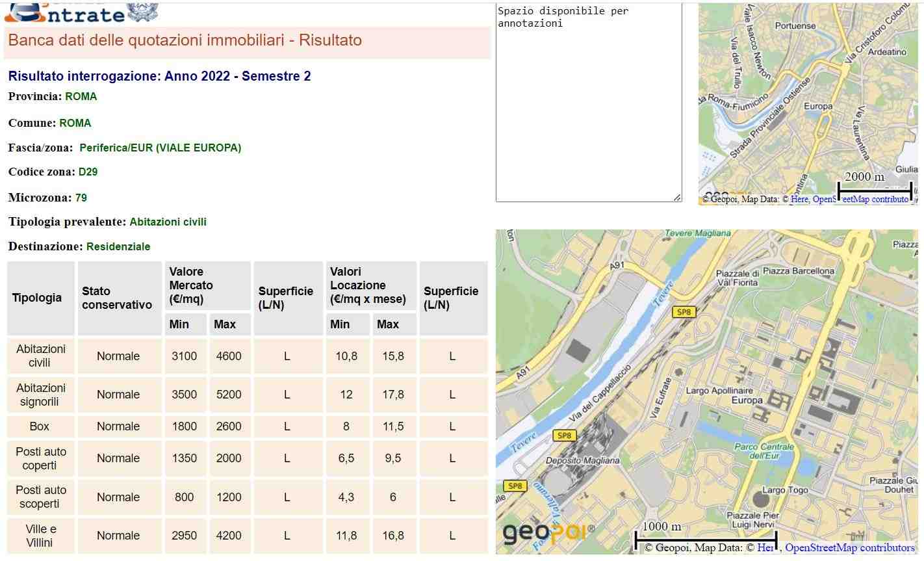Click Piazzale Pier Luigi Nervi label
The width and height of the screenshot is (924, 561).
[753, 519]
